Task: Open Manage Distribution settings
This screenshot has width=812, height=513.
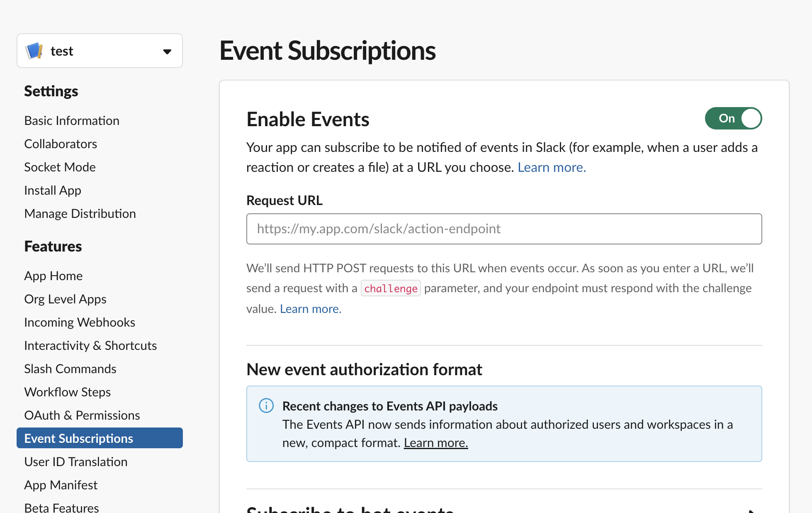Action: click(x=80, y=213)
